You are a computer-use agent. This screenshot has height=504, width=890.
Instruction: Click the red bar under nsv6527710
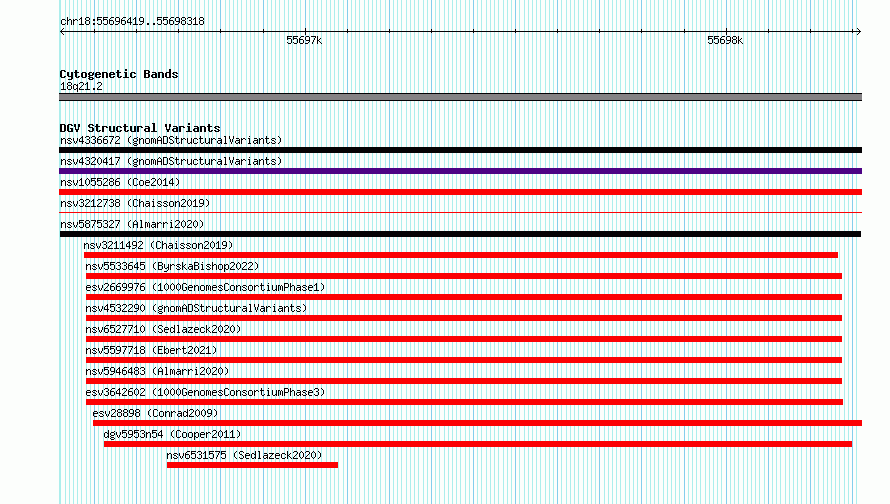coord(464,339)
